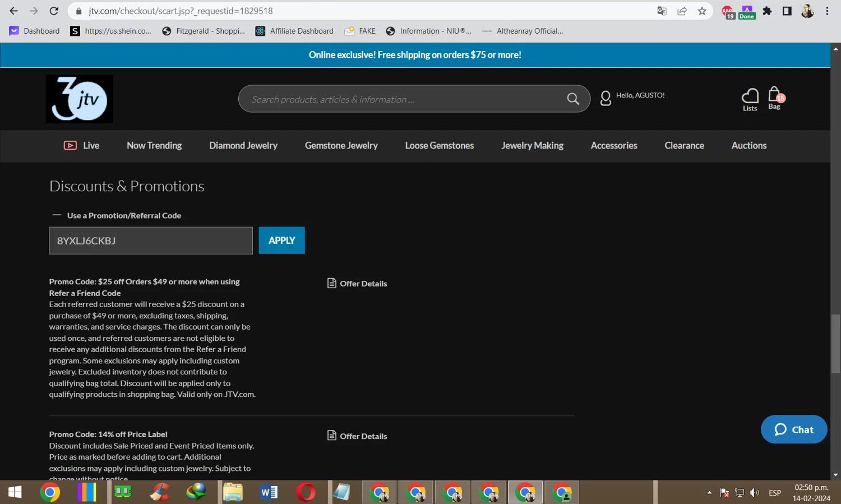The image size is (841, 504).
Task: Click the JTV logo
Action: (x=80, y=99)
